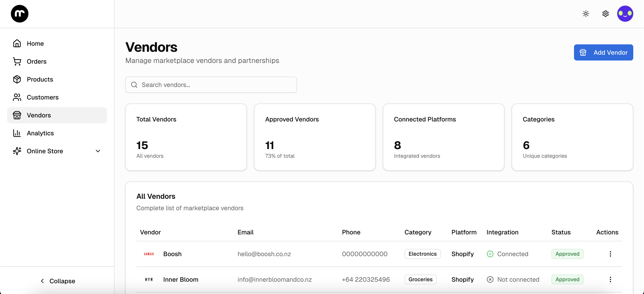
Task: Click the marketplace logo in the top left
Action: point(19,13)
